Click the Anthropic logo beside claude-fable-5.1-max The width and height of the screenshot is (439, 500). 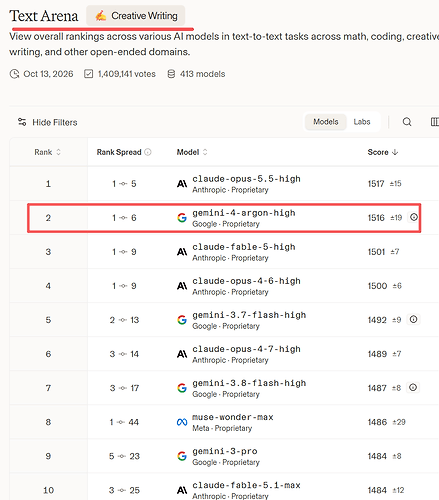[x=182, y=490]
